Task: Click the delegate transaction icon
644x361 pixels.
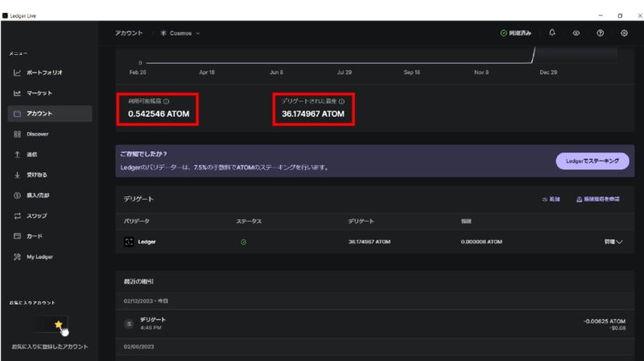Action: 128,322
